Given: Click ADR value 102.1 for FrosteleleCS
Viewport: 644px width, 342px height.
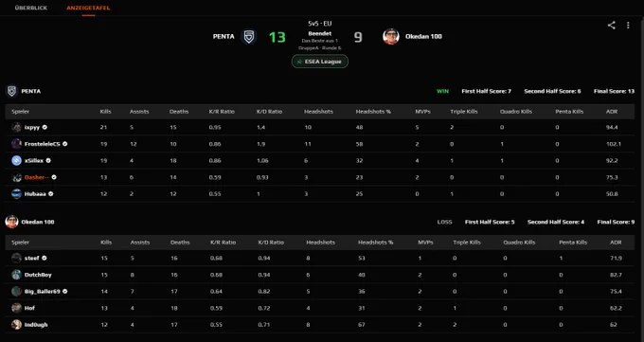Looking at the screenshot, I should (613, 144).
